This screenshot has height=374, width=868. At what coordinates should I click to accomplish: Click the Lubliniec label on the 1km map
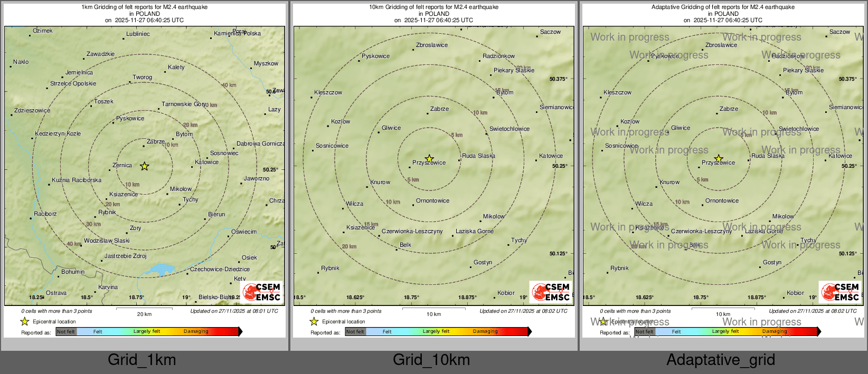[x=138, y=34]
